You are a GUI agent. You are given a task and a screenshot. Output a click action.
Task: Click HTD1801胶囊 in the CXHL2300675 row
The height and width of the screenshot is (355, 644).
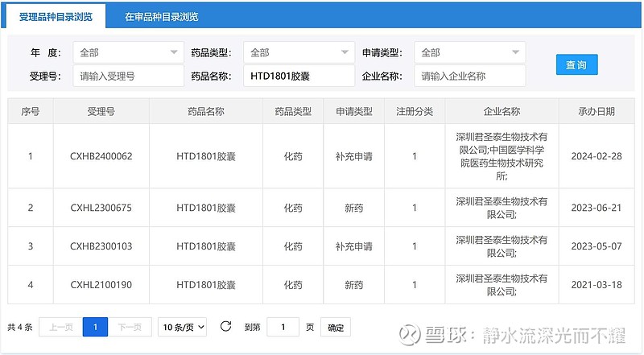pos(206,208)
